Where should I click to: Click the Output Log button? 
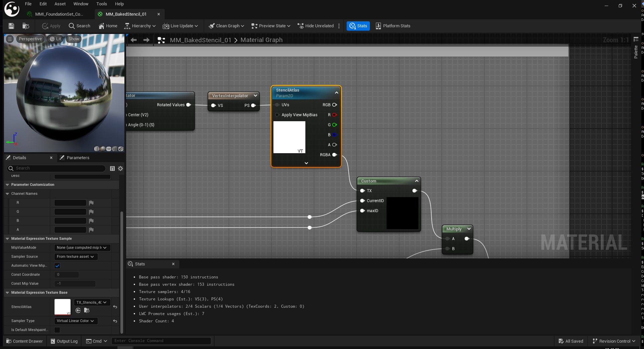pos(64,341)
